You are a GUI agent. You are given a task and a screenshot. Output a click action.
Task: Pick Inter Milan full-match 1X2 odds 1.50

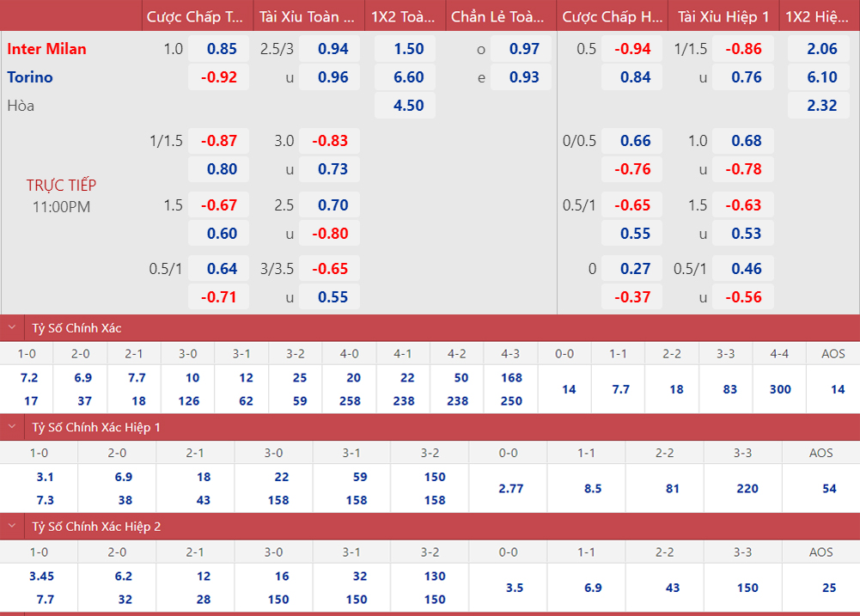[408, 49]
